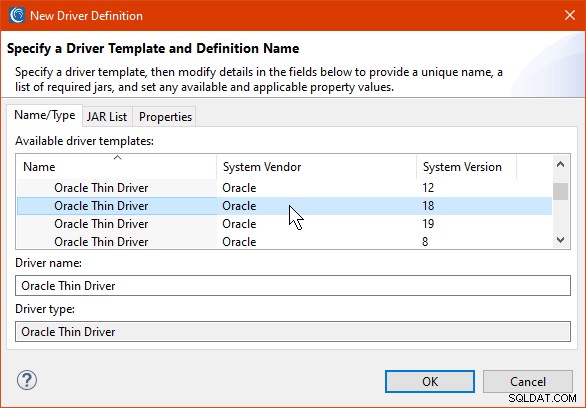
Task: Click the version number 18 cell
Action: coord(428,206)
